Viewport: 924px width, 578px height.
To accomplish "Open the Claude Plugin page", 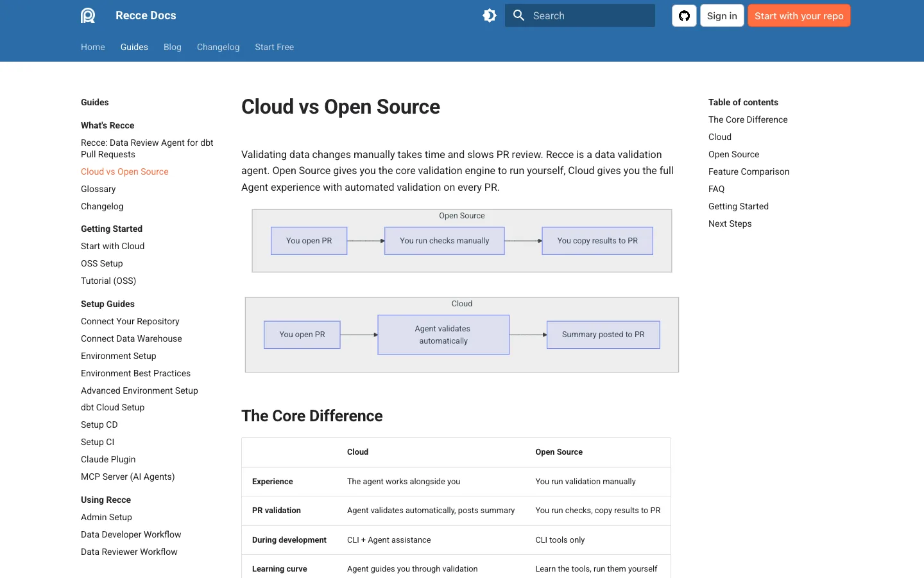I will 108,459.
